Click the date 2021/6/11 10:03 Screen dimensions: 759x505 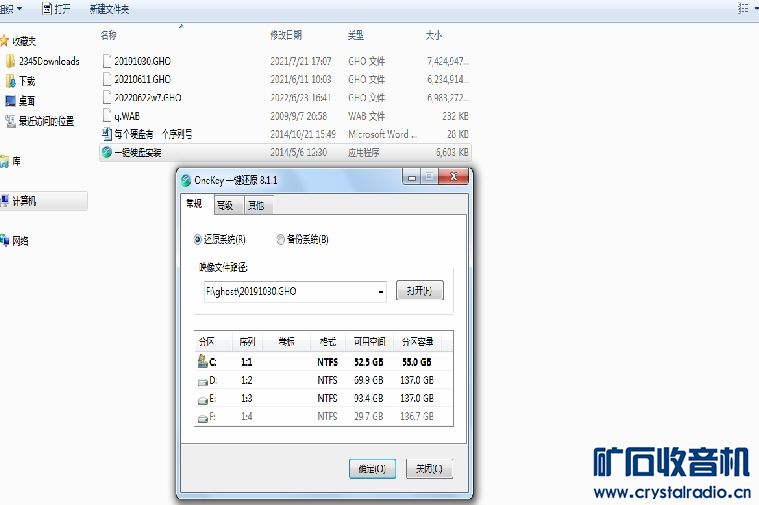coord(301,79)
